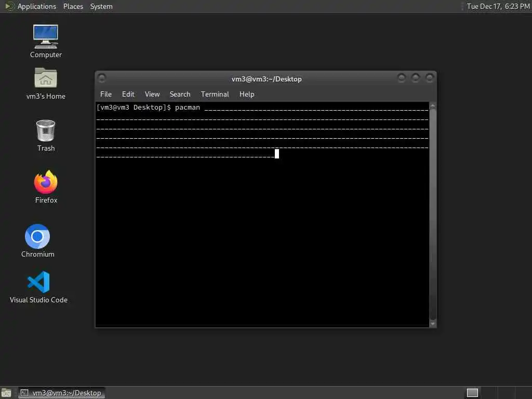The image size is (532, 399).
Task: Click the vm3@vm3:~/Desktop taskbar button
Action: 62,393
